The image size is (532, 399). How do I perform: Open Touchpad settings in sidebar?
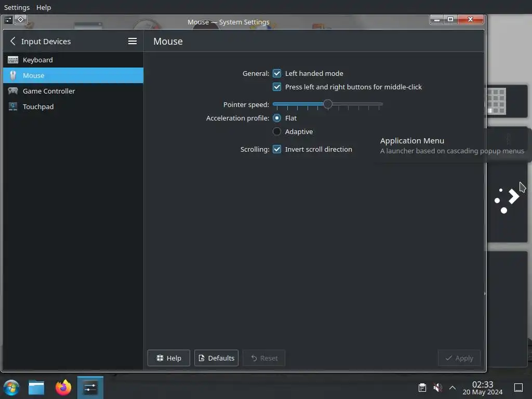point(73,107)
